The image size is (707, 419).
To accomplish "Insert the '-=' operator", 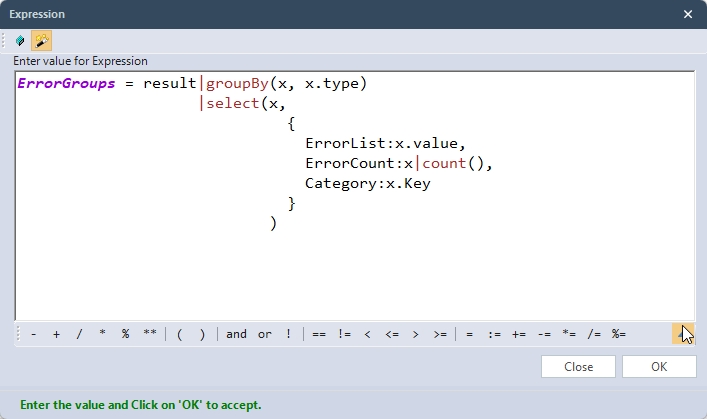I will 544,334.
